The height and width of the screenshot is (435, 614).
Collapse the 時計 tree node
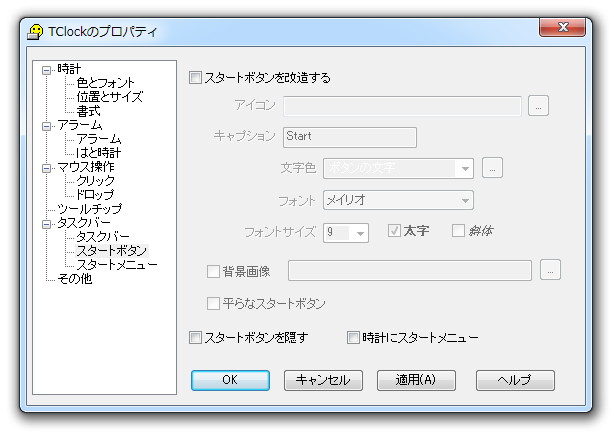[x=47, y=70]
